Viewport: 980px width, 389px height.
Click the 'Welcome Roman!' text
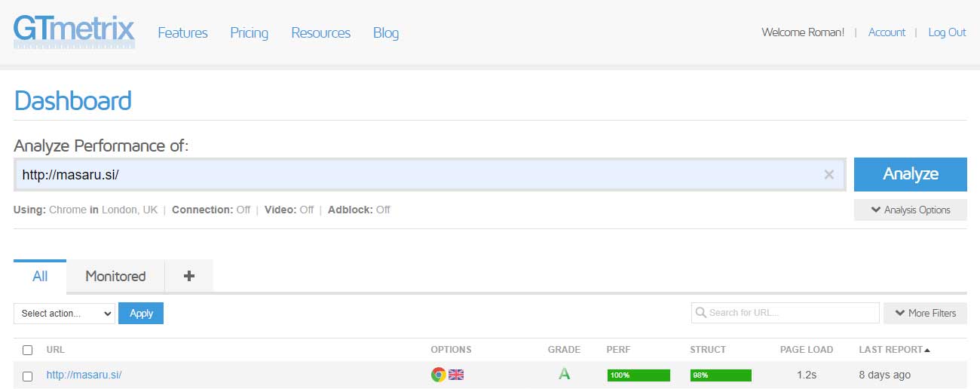803,32
